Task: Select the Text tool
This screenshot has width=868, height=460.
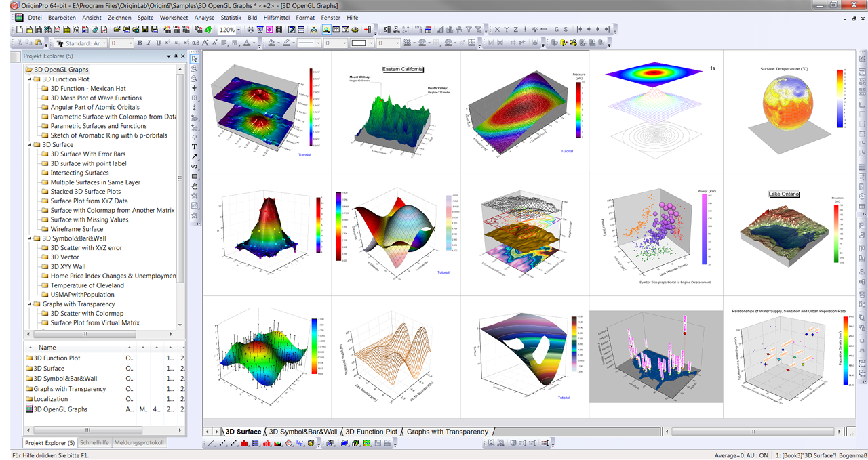Action: (x=195, y=146)
